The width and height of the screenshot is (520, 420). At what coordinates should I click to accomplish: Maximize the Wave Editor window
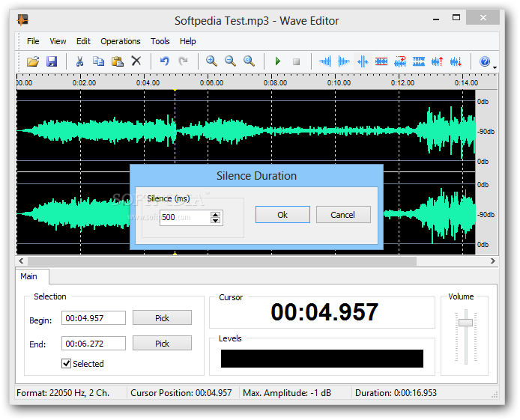coord(456,17)
